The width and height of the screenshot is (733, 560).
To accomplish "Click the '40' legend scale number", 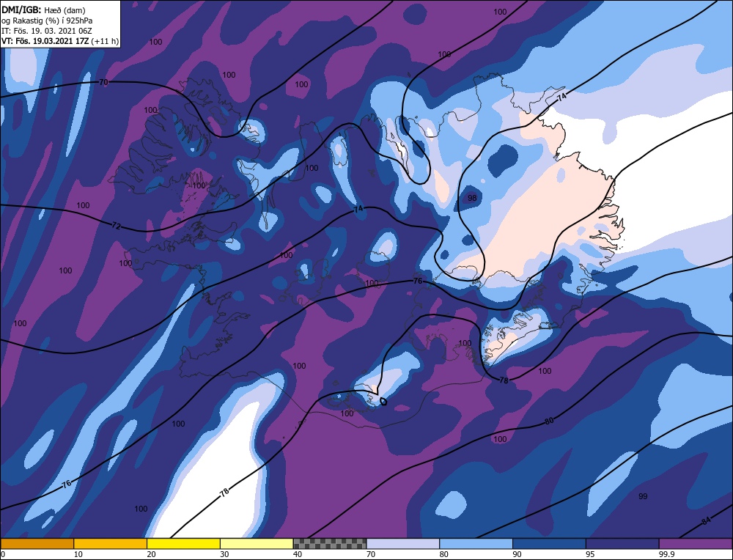I will click(x=298, y=554).
